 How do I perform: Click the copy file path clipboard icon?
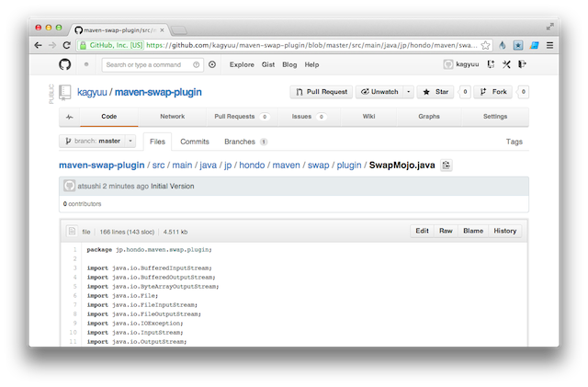(447, 165)
